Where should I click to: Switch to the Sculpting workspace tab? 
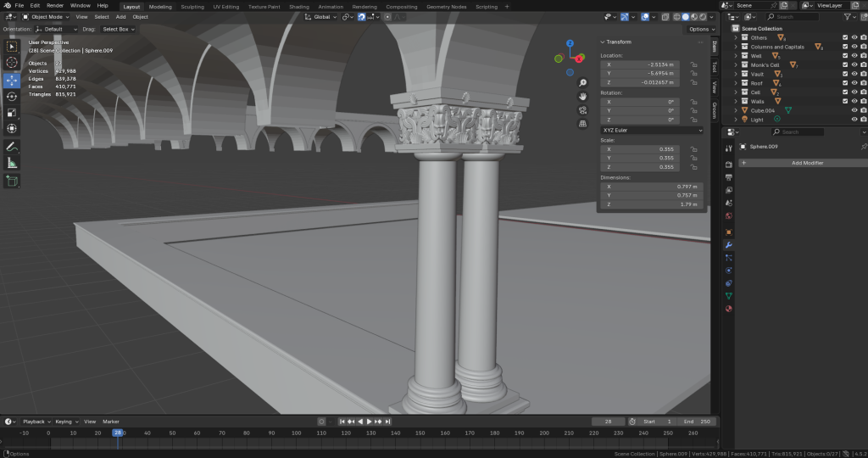click(x=192, y=6)
